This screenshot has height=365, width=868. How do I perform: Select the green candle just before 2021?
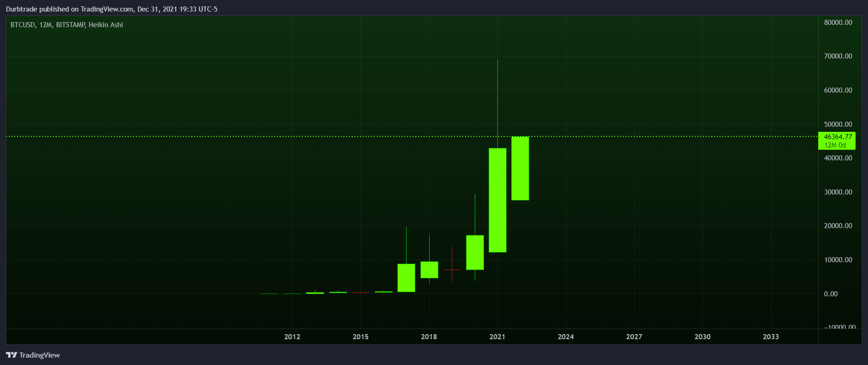(475, 253)
